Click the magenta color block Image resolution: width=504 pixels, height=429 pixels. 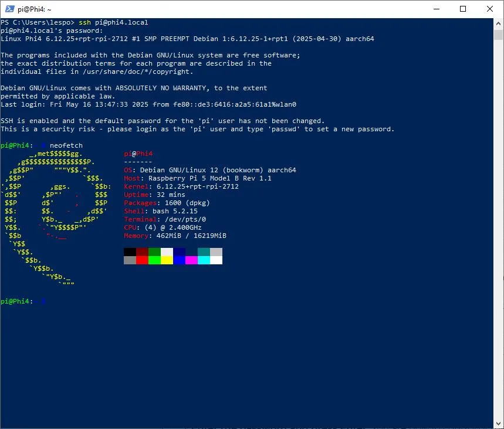(192, 260)
